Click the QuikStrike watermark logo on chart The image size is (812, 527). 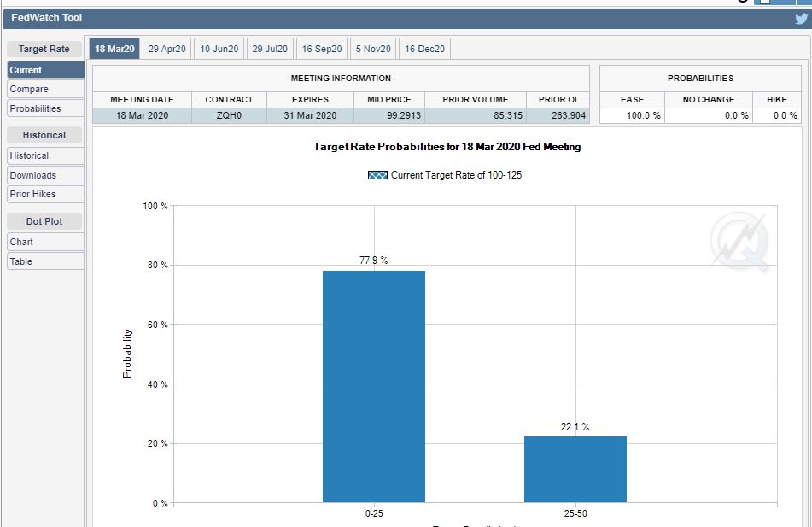click(740, 241)
